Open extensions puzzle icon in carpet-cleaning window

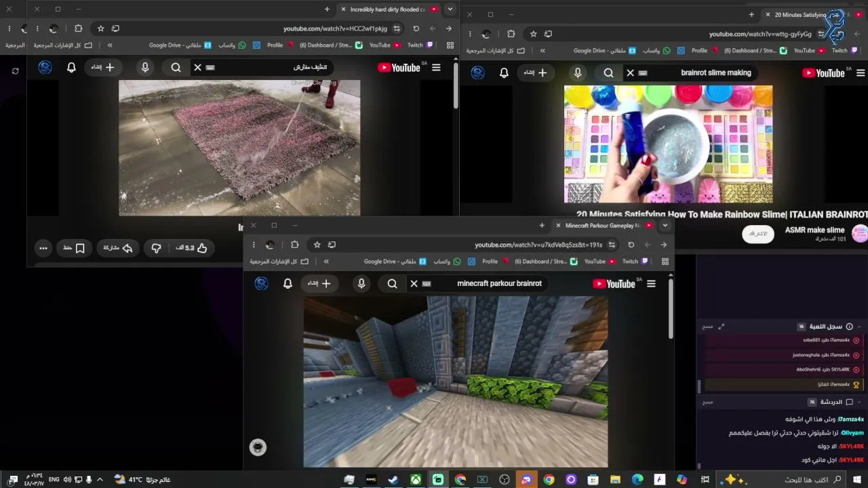click(x=79, y=28)
